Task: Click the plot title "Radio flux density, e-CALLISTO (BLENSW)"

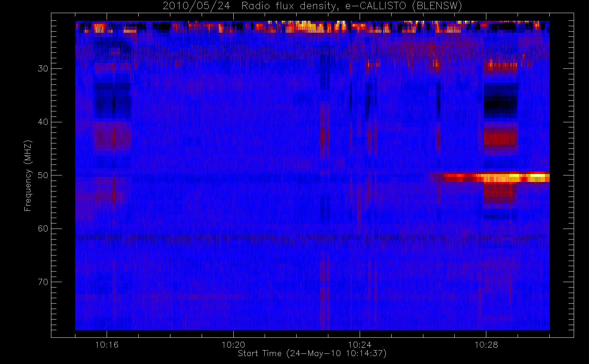Action: pos(352,6)
